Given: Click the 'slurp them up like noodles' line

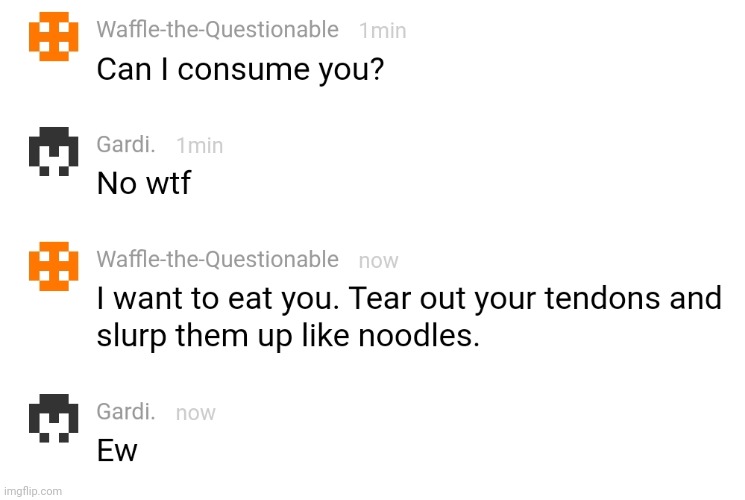Looking at the screenshot, I should (288, 337).
